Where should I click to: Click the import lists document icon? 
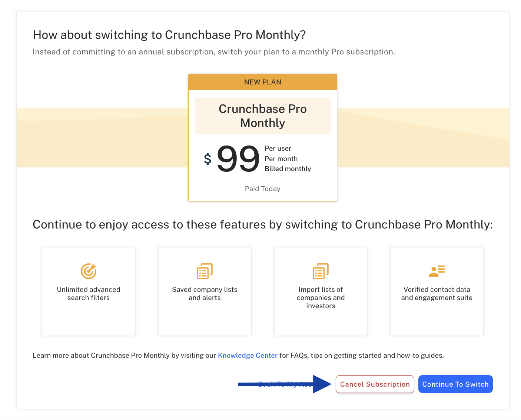coord(321,271)
